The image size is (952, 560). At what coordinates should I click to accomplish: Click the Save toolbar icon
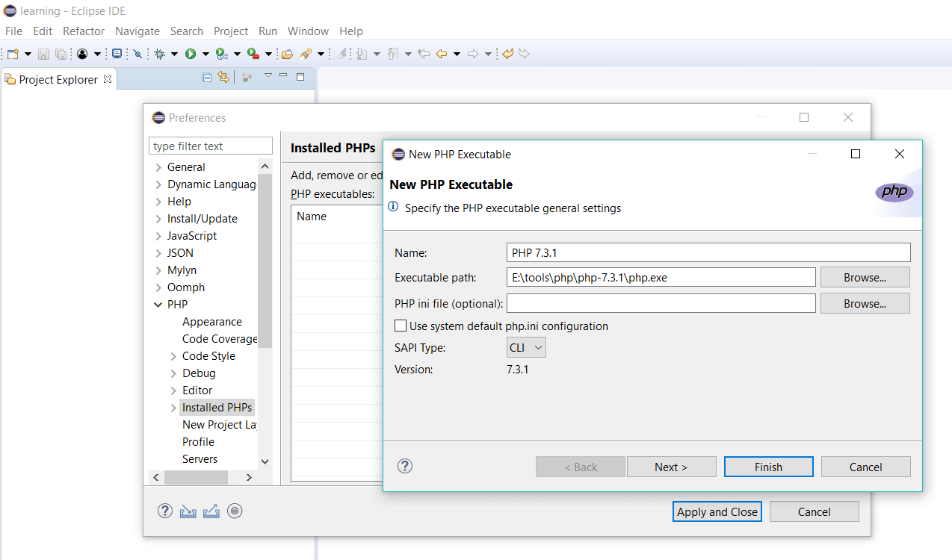43,54
